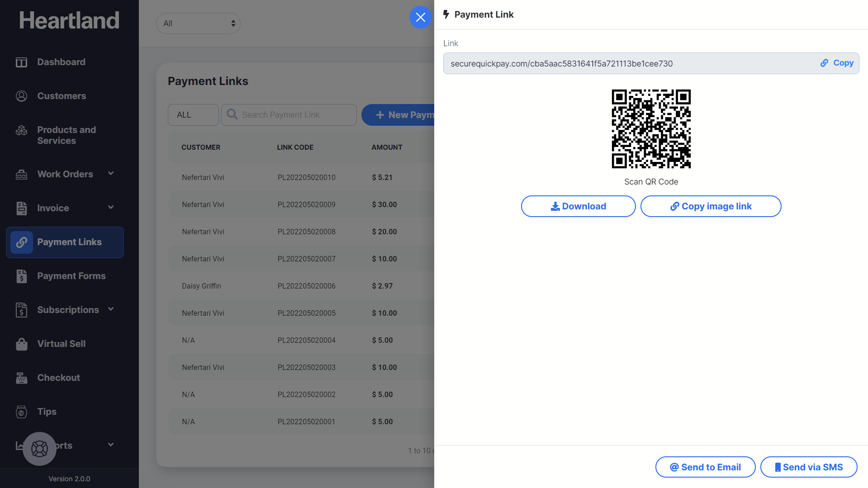Send payment link to Email
Viewport: 868px width, 488px height.
coord(705,467)
